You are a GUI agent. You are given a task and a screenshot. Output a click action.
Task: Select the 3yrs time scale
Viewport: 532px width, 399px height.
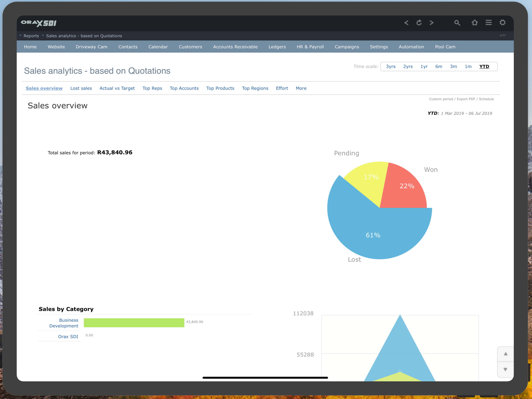[x=391, y=67]
